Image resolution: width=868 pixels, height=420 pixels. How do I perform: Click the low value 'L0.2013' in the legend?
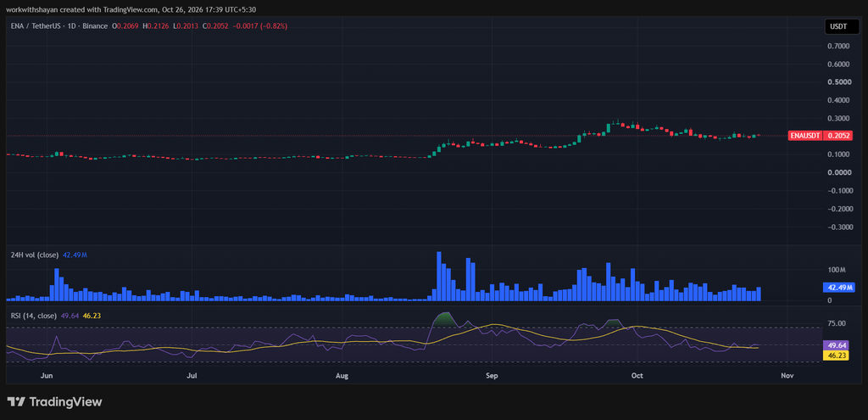tap(184, 26)
